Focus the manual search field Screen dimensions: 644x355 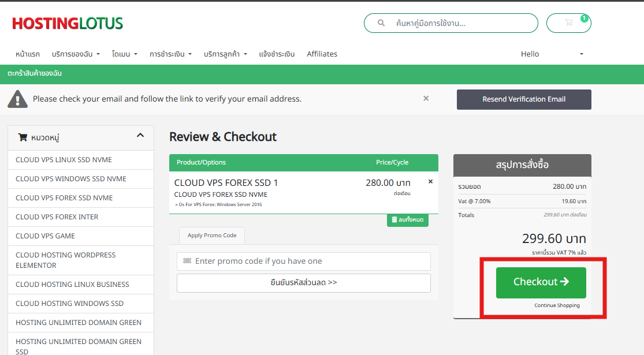(x=451, y=23)
